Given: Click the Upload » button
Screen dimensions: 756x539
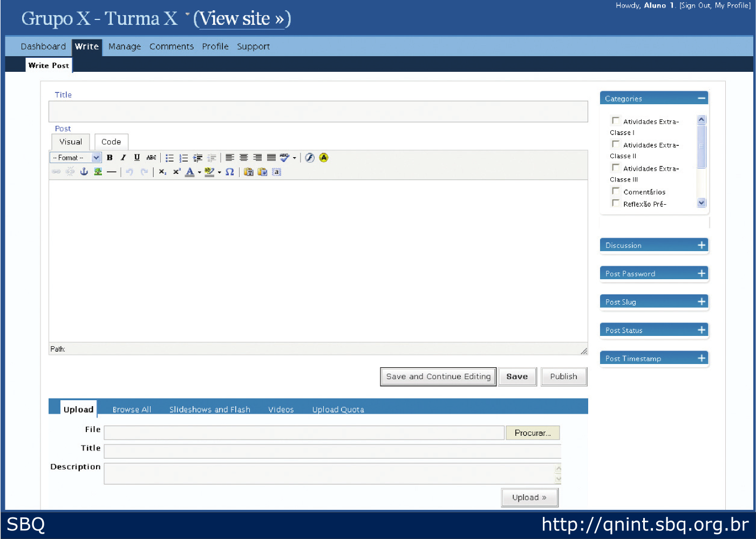Looking at the screenshot, I should [529, 497].
